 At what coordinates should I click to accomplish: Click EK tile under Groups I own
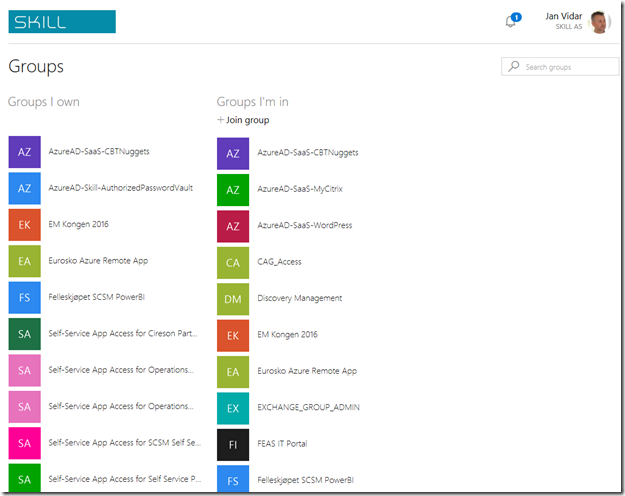click(x=25, y=225)
